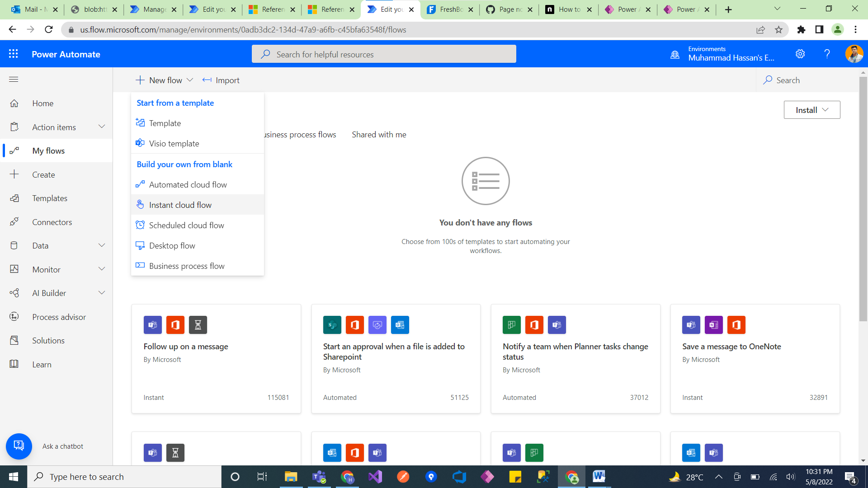The width and height of the screenshot is (868, 488).
Task: Click the Solutions sidebar icon
Action: click(x=14, y=340)
